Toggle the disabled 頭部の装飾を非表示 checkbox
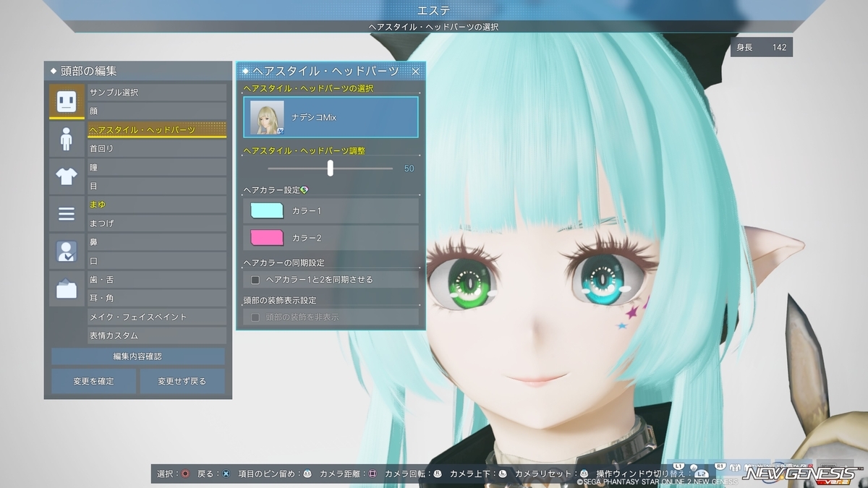This screenshot has height=488, width=868. pos(255,317)
